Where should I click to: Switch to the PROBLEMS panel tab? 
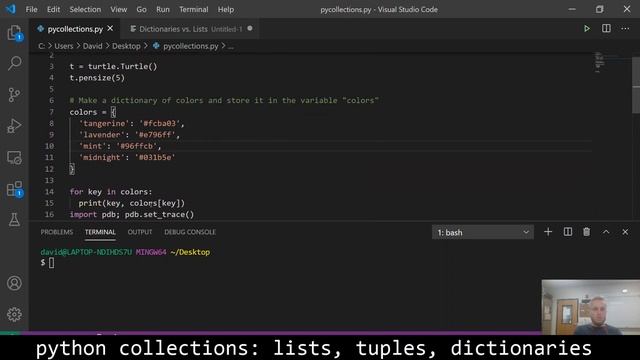coord(57,232)
